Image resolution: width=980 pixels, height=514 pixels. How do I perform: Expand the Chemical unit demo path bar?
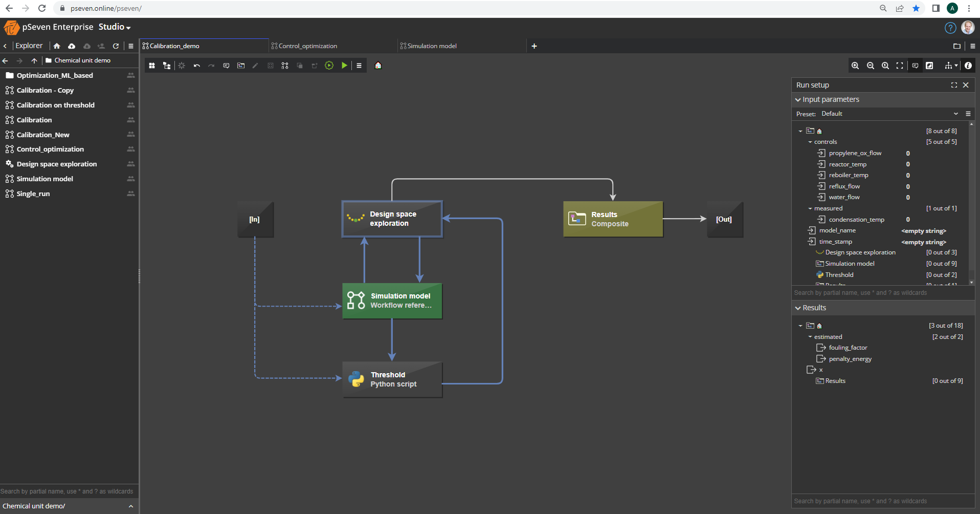[131, 506]
